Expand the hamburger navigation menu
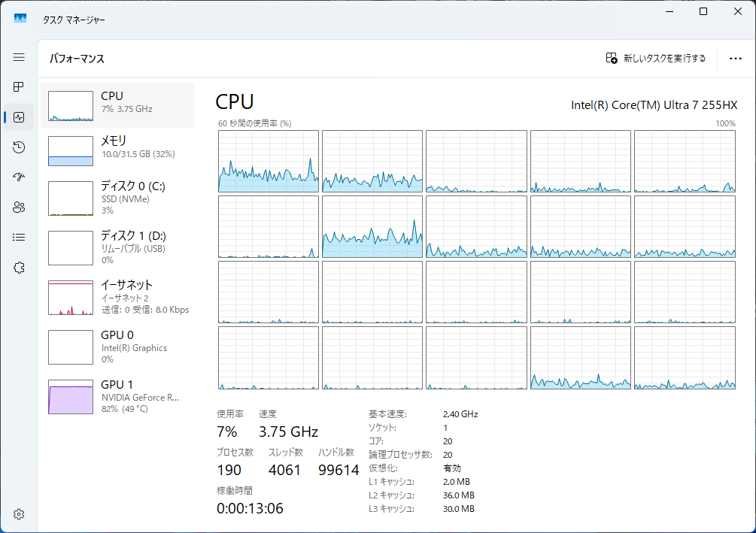The height and width of the screenshot is (533, 756). coord(19,57)
